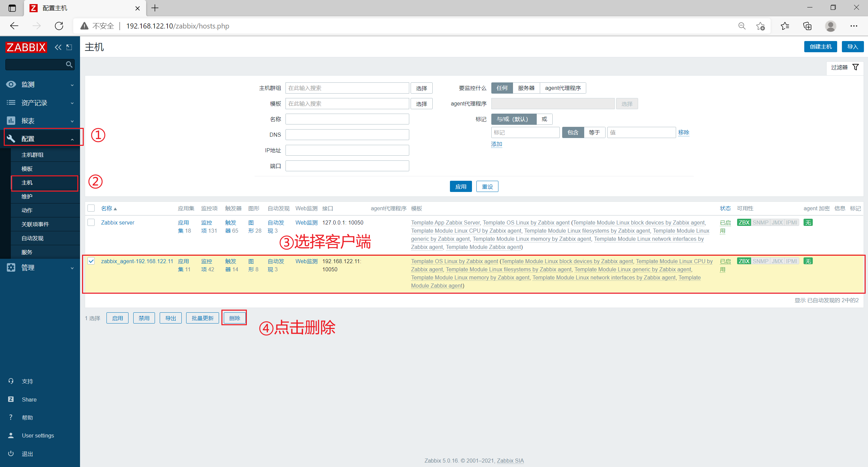Reload the page with refresh icon

point(59,26)
